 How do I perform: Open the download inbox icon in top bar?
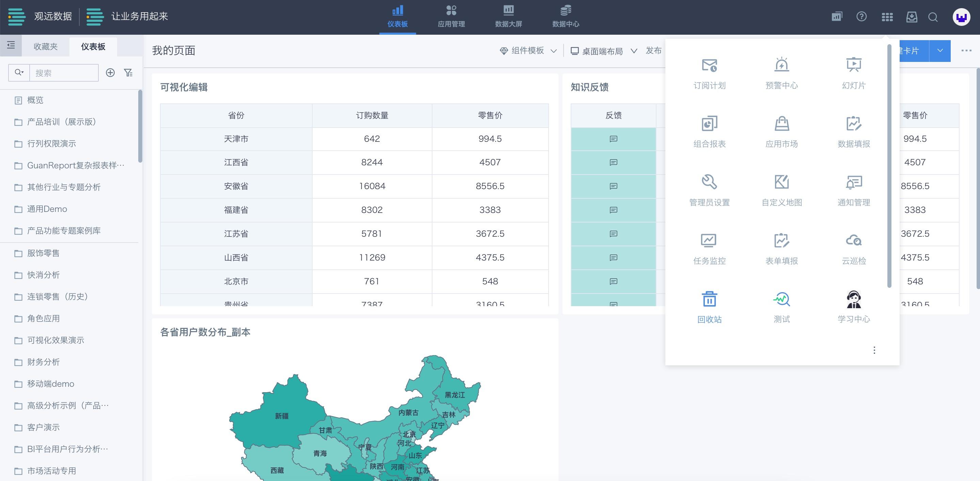pyautogui.click(x=912, y=17)
